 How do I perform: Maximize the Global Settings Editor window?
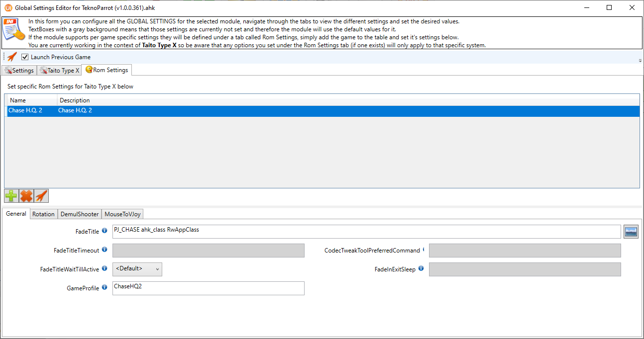609,7
